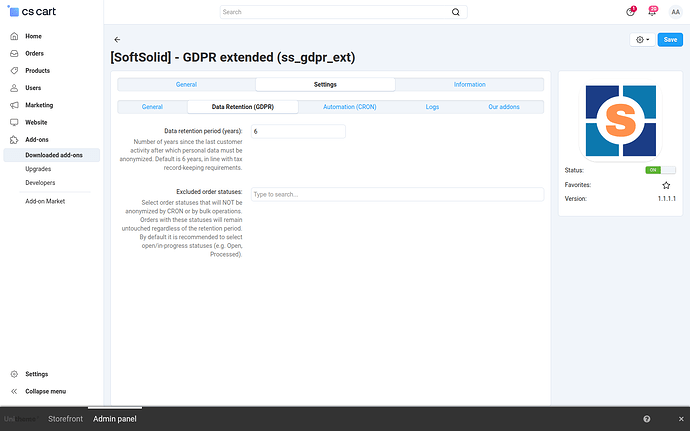This screenshot has width=690, height=431.
Task: Click version number 1.1.1.1
Action: 667,199
